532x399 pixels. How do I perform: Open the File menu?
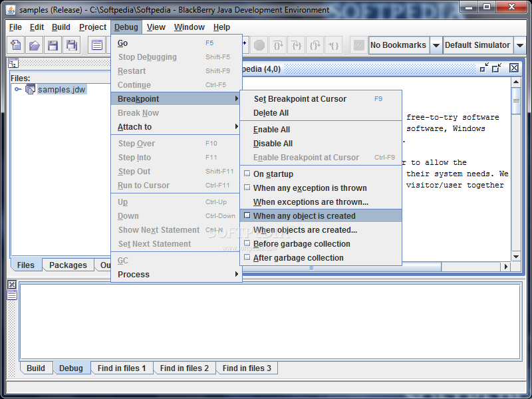click(x=15, y=27)
